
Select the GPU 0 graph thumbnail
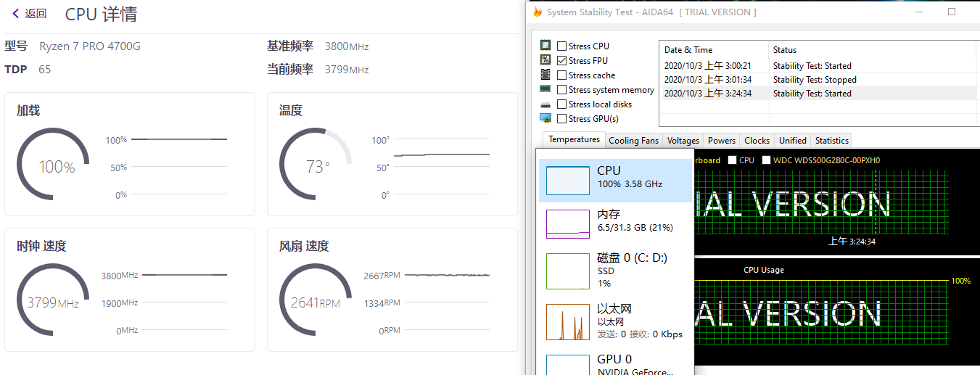(x=567, y=365)
